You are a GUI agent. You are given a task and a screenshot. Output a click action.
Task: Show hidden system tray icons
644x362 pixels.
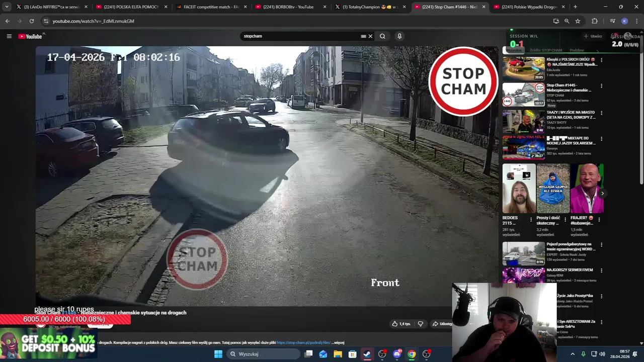coord(573,354)
